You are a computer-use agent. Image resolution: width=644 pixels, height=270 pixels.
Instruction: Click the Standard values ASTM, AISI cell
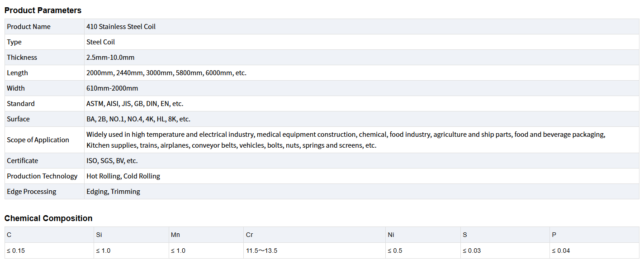pos(135,104)
